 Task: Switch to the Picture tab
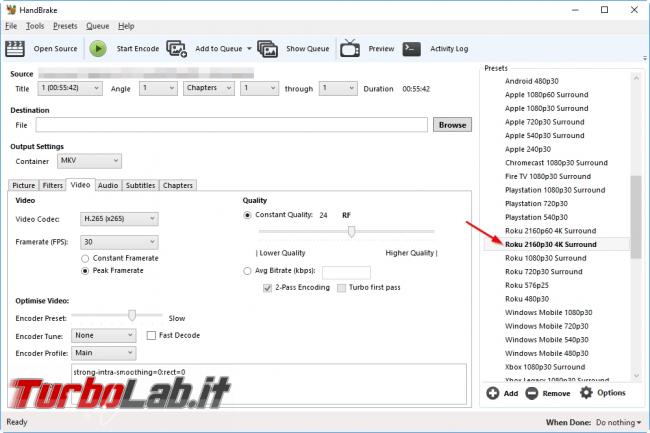(x=24, y=185)
